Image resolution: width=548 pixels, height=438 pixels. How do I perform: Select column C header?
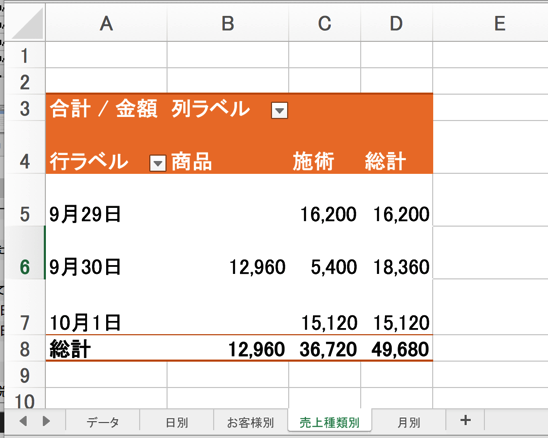click(x=325, y=24)
